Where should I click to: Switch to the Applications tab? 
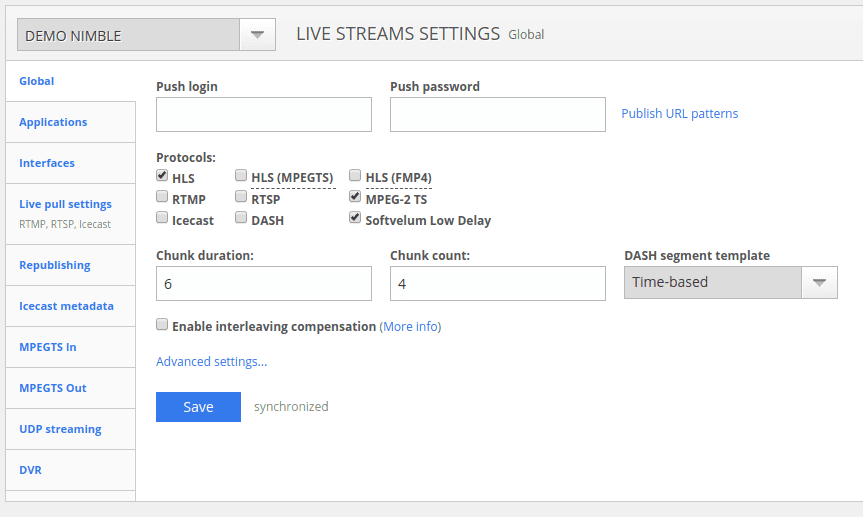[x=53, y=122]
